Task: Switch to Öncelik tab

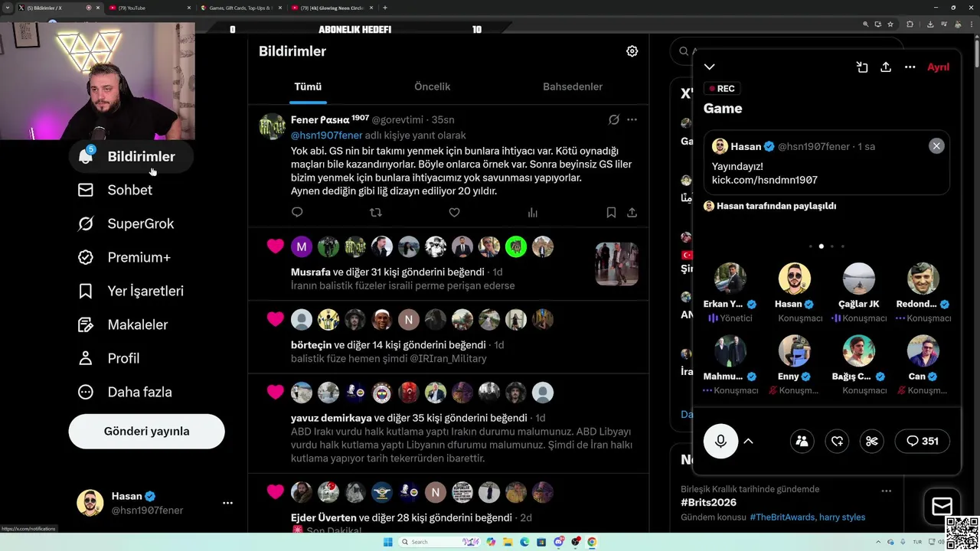Action: click(432, 86)
